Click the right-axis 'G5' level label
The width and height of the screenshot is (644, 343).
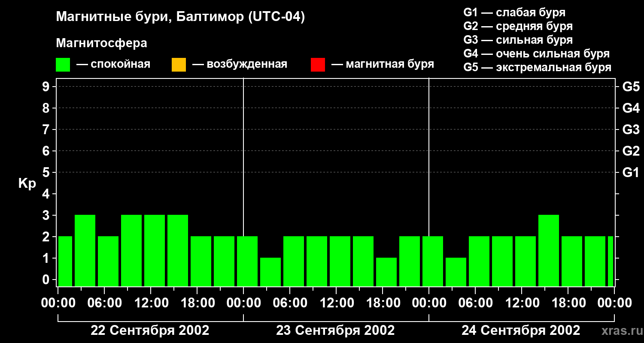tap(631, 87)
